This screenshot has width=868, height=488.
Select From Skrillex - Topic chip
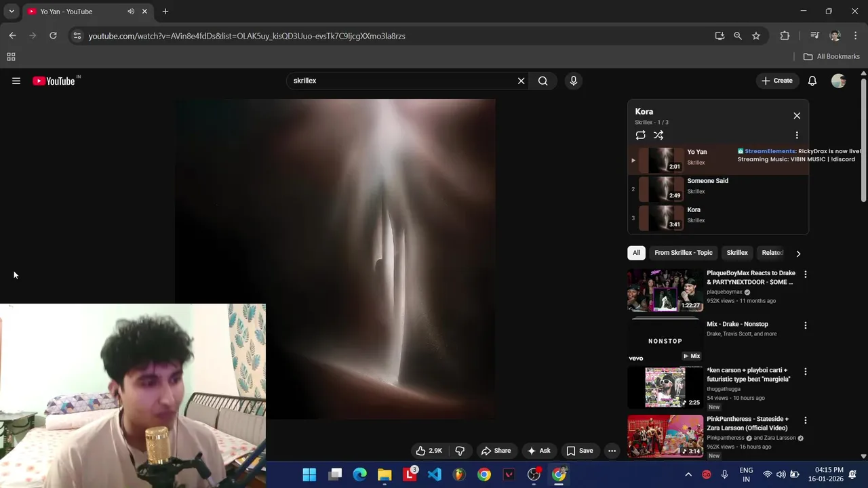pyautogui.click(x=684, y=253)
